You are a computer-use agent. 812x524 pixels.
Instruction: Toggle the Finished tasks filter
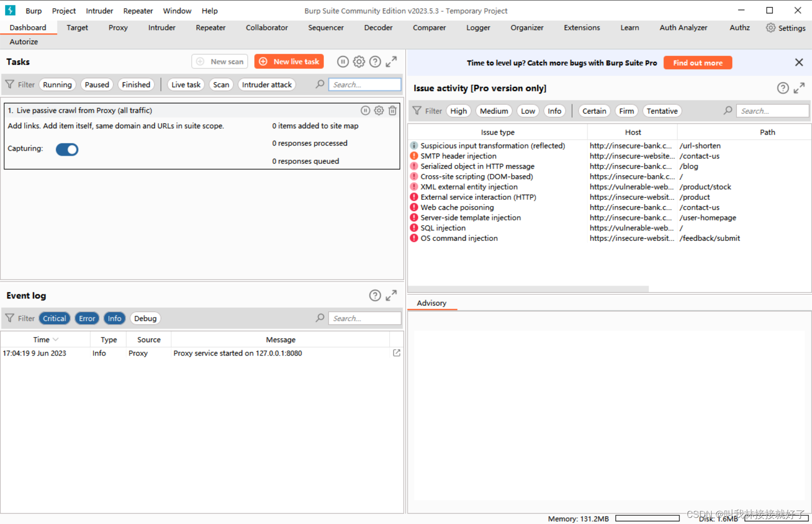[x=136, y=85]
